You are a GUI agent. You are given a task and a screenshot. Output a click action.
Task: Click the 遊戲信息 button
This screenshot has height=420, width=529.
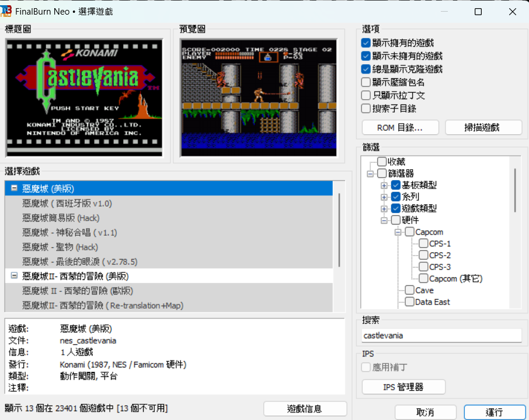click(x=305, y=409)
